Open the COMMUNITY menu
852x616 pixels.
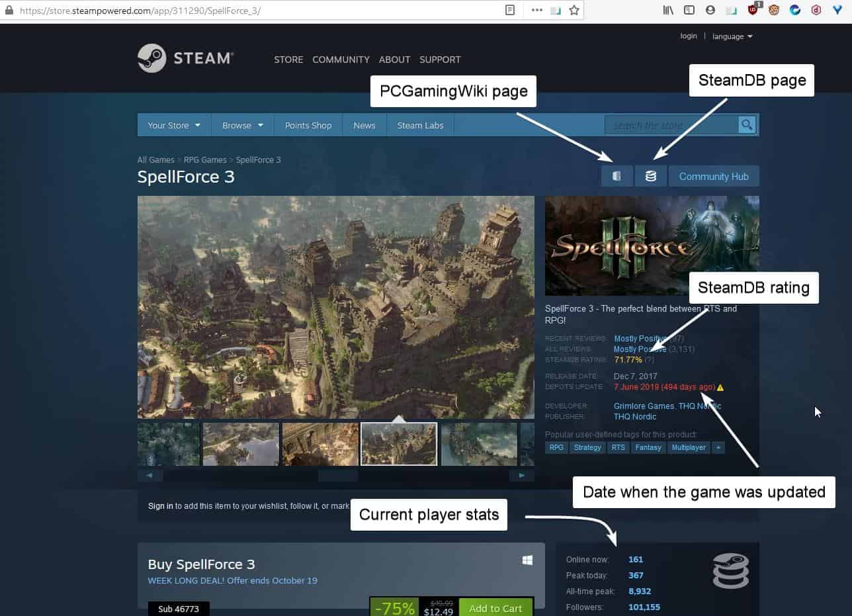pos(341,60)
